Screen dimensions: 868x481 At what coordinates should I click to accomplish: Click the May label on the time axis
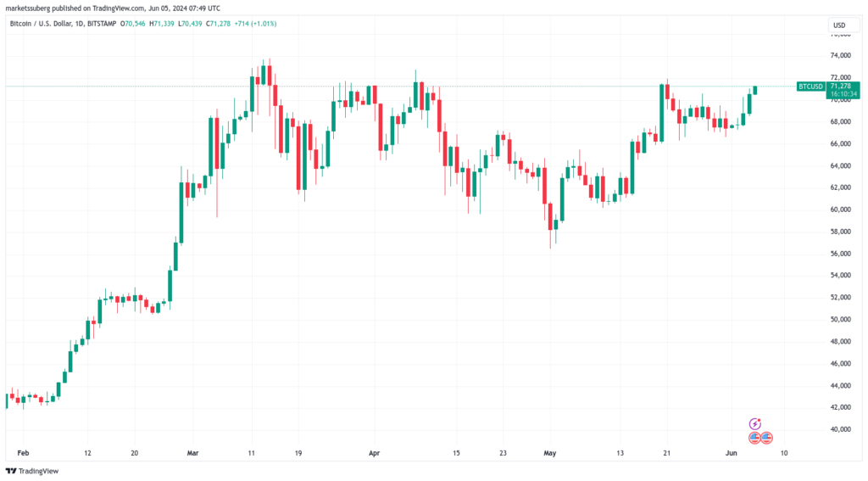549,453
